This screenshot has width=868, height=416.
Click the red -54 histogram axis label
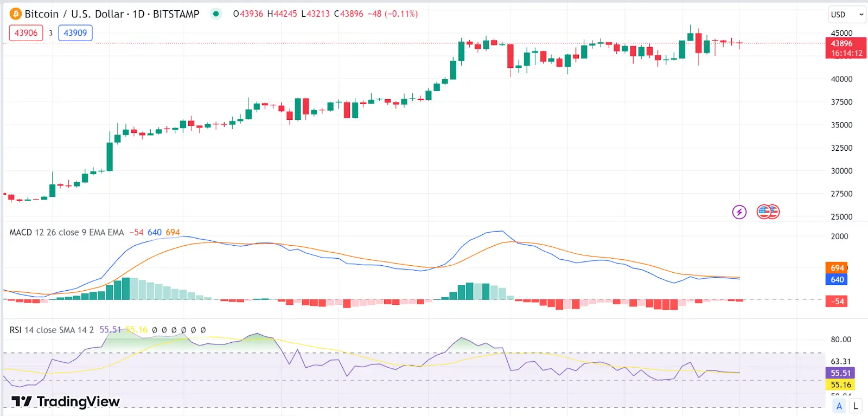click(x=837, y=302)
